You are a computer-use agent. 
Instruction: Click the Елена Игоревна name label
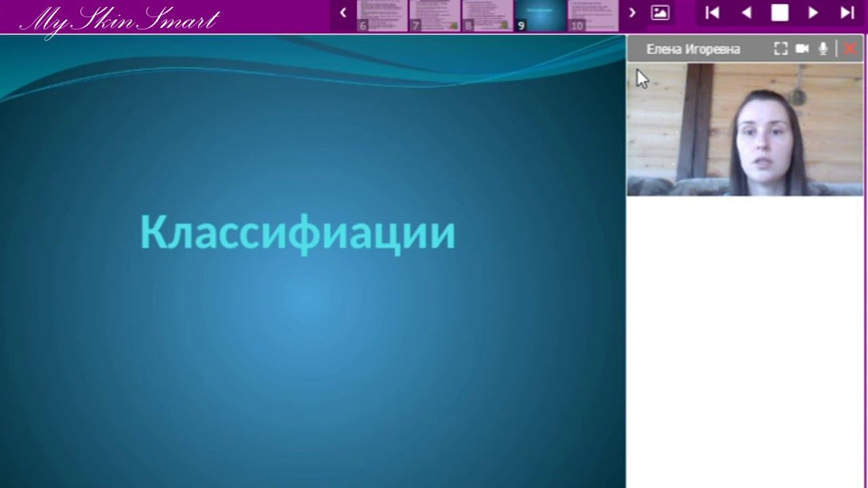point(693,49)
